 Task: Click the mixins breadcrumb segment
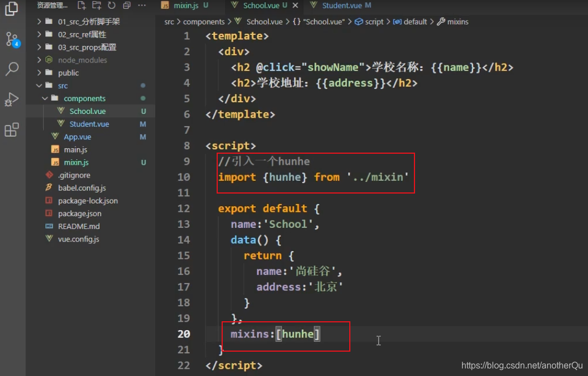(x=453, y=22)
